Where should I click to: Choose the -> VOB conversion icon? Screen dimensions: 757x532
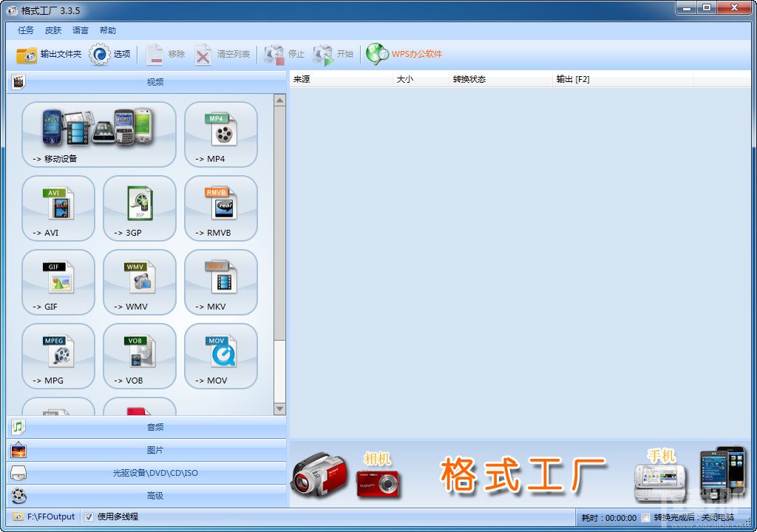(x=140, y=356)
